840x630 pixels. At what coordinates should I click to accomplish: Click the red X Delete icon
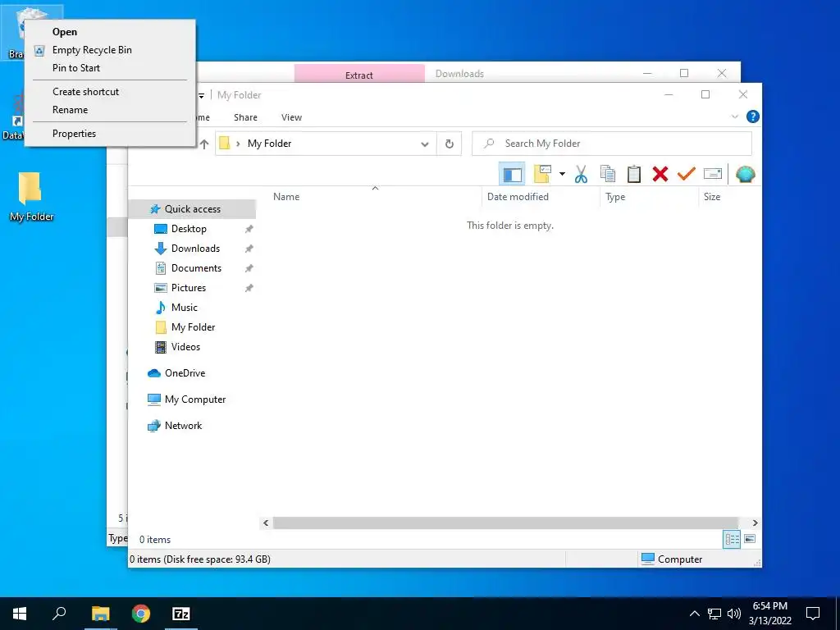click(660, 174)
